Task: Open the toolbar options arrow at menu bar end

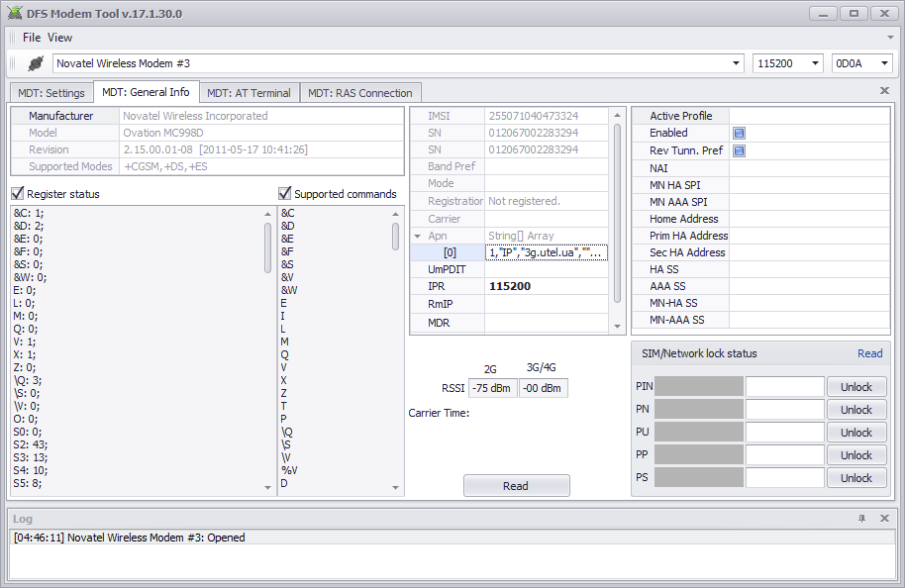Action: [x=890, y=38]
